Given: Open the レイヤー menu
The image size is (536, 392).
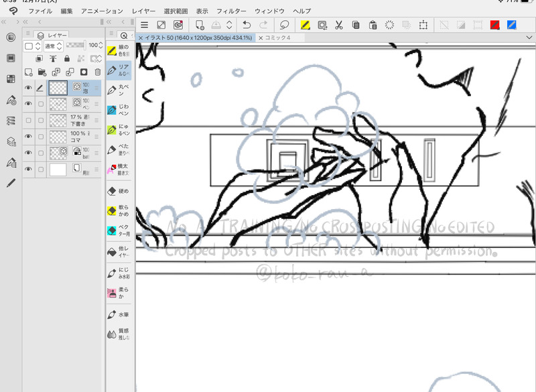Looking at the screenshot, I should (x=143, y=11).
